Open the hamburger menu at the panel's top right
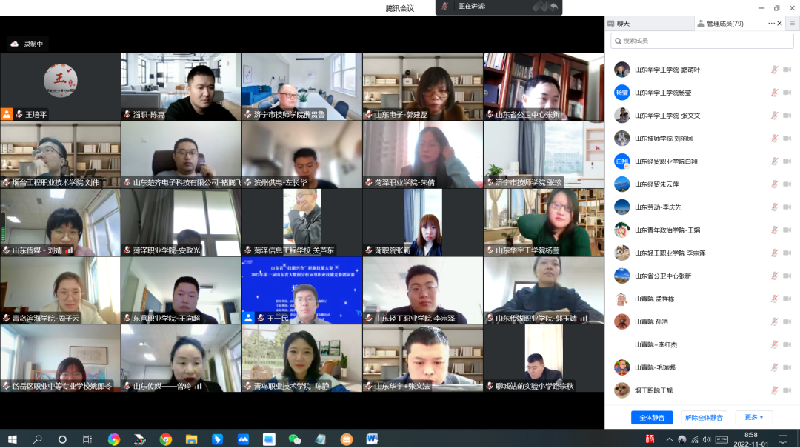This screenshot has width=800, height=447. click(x=792, y=22)
